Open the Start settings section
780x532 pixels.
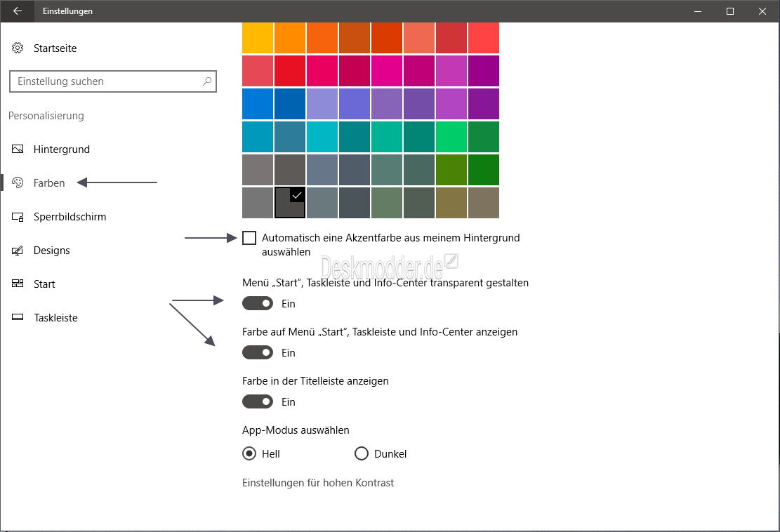click(44, 284)
